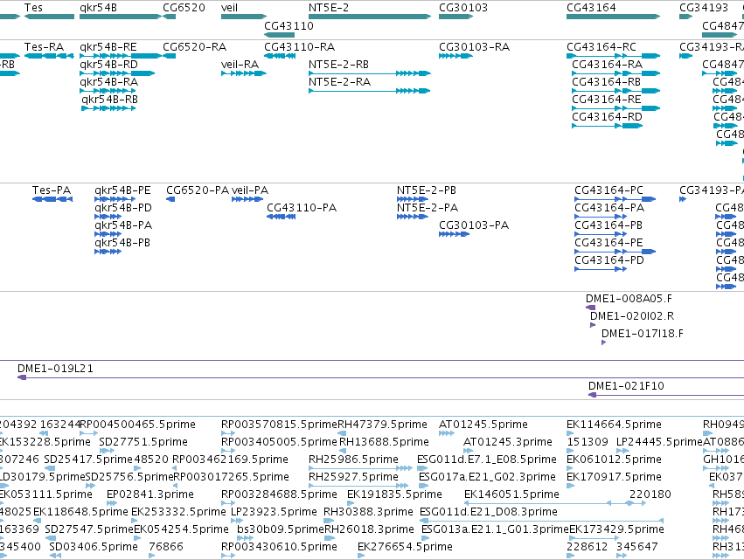Click EST bs30b09.5prime
Image resolution: width=744 pixels, height=560 pixels.
pos(246,539)
